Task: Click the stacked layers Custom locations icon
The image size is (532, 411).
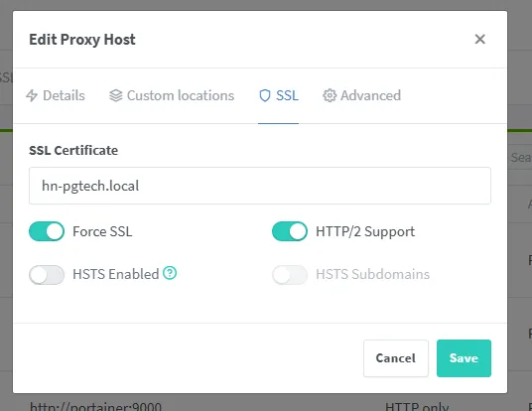Action: pos(116,95)
